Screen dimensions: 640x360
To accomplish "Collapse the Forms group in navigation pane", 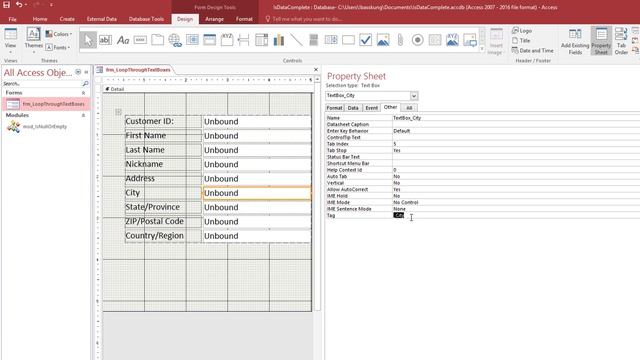I will (84, 93).
